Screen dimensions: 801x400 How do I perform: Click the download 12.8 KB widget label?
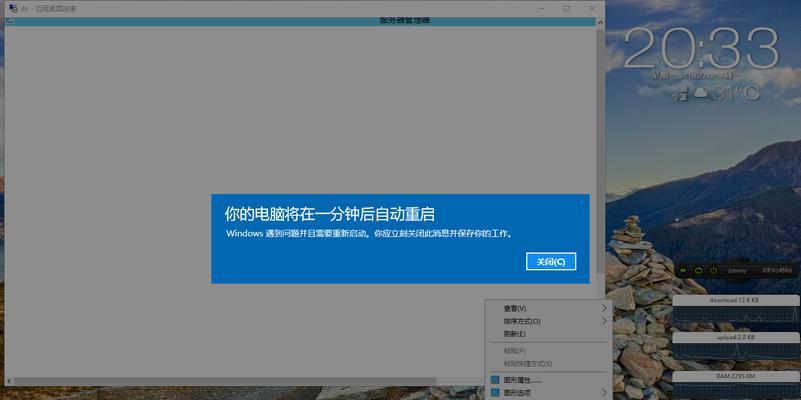734,300
